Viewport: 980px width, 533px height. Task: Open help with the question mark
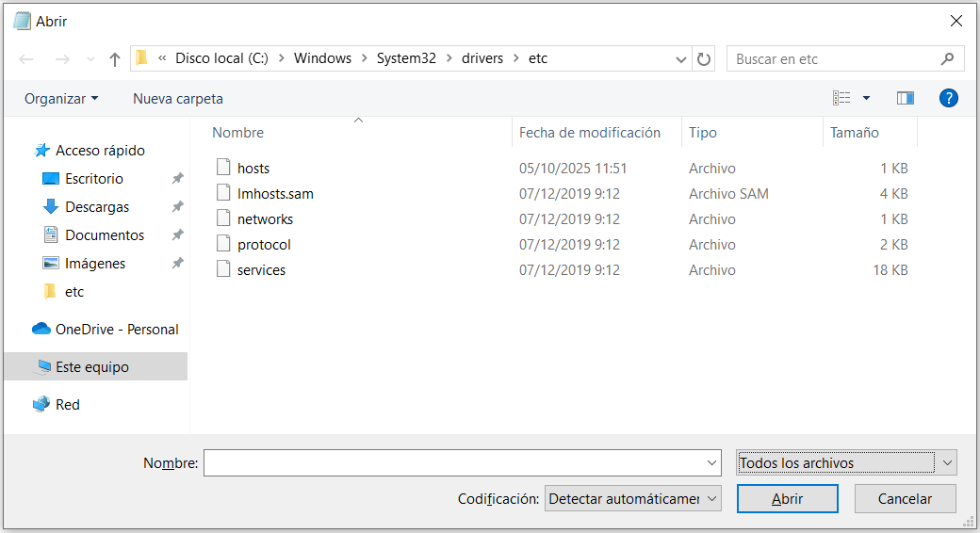948,98
